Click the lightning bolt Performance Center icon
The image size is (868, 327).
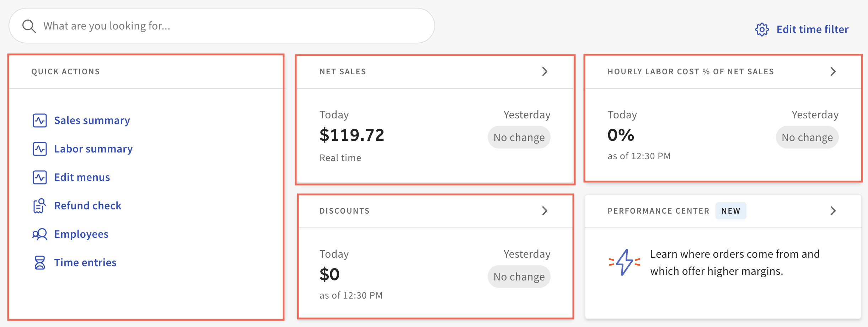pyautogui.click(x=624, y=262)
